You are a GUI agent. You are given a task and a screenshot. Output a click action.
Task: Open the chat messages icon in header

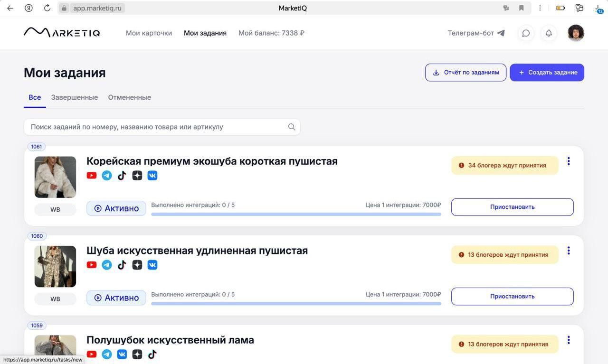point(526,33)
